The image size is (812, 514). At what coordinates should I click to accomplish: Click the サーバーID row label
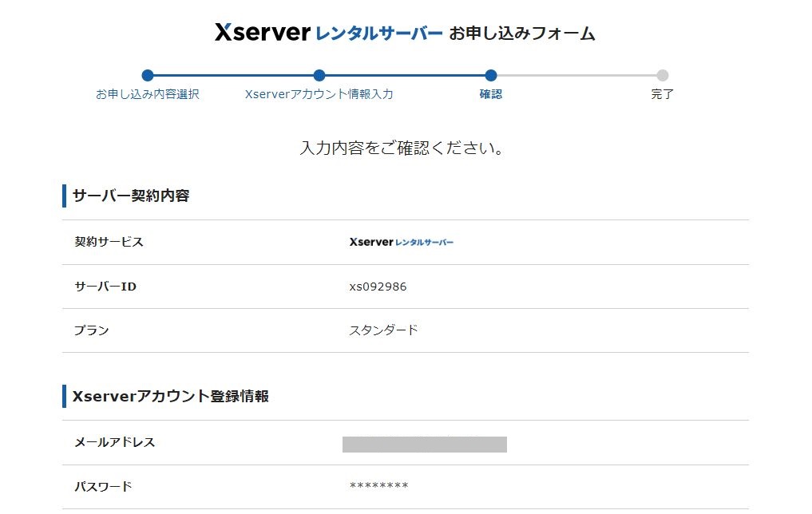click(x=105, y=287)
